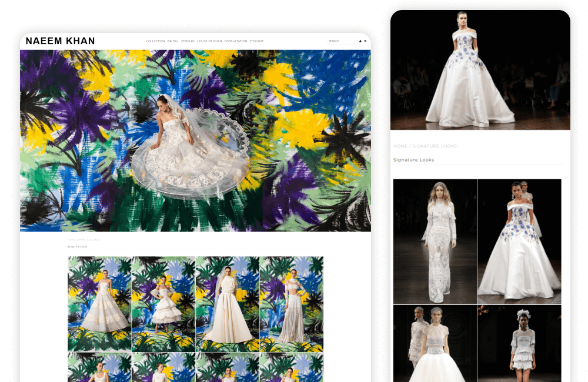Open the Consultation page link

tap(235, 41)
